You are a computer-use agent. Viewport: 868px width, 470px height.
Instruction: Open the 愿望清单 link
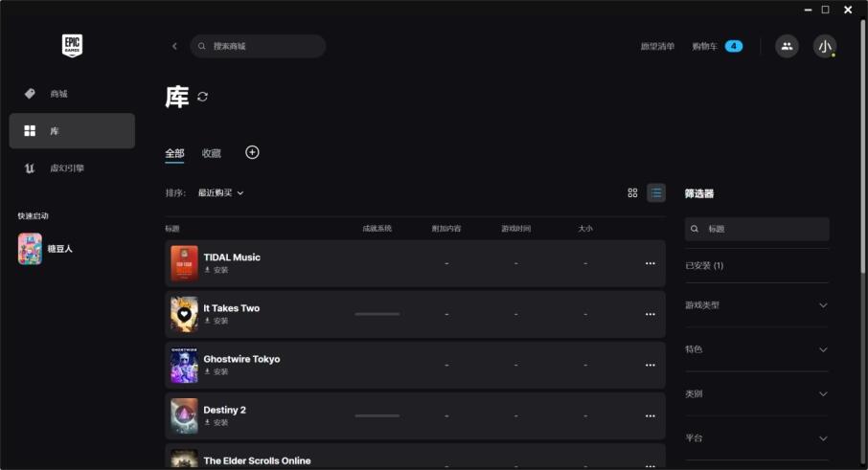pos(657,46)
